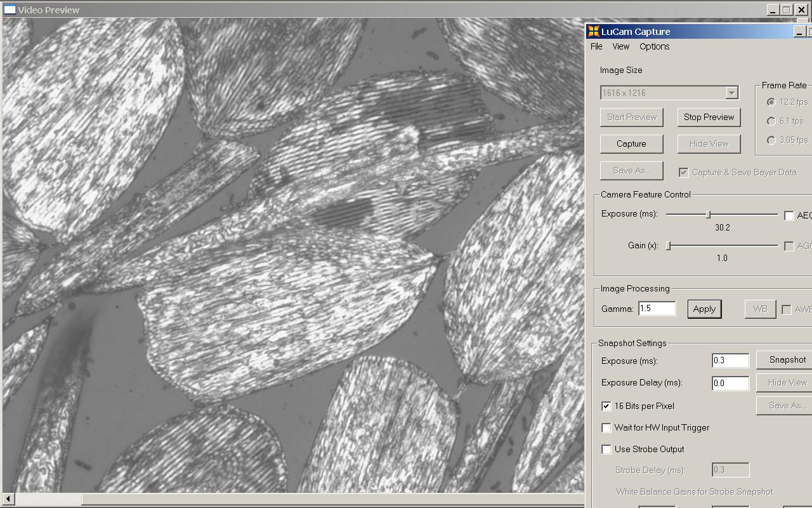The width and height of the screenshot is (812, 508).
Task: Click the Gain (x) slider handle
Action: click(668, 246)
